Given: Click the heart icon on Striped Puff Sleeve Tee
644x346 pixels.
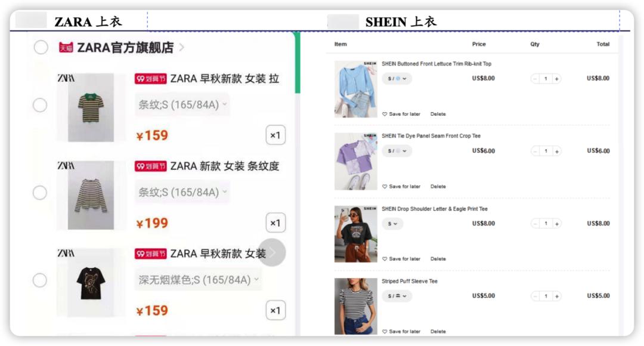Looking at the screenshot, I should (x=385, y=331).
